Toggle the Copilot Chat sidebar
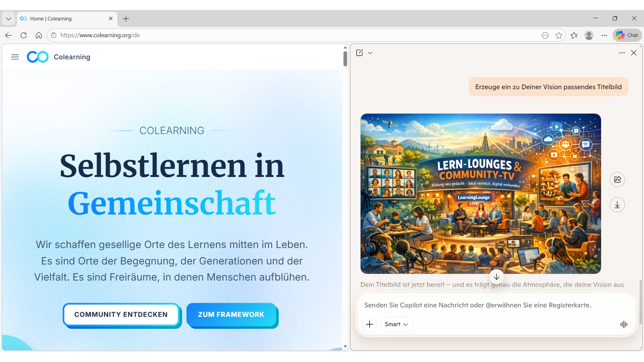This screenshot has width=644, height=362. point(627,35)
